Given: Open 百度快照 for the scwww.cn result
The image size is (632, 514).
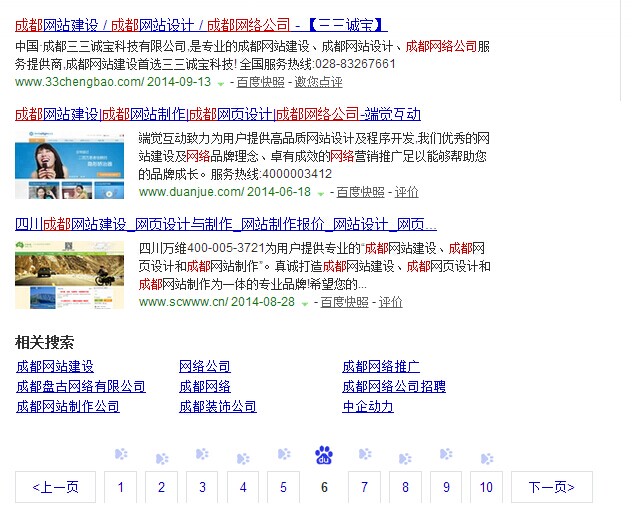Looking at the screenshot, I should pos(344,302).
